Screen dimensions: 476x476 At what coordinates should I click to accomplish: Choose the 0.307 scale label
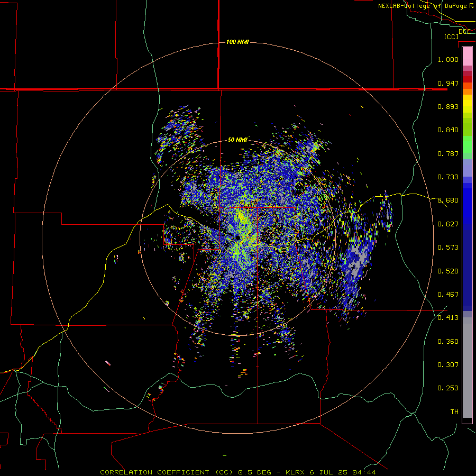(448, 364)
